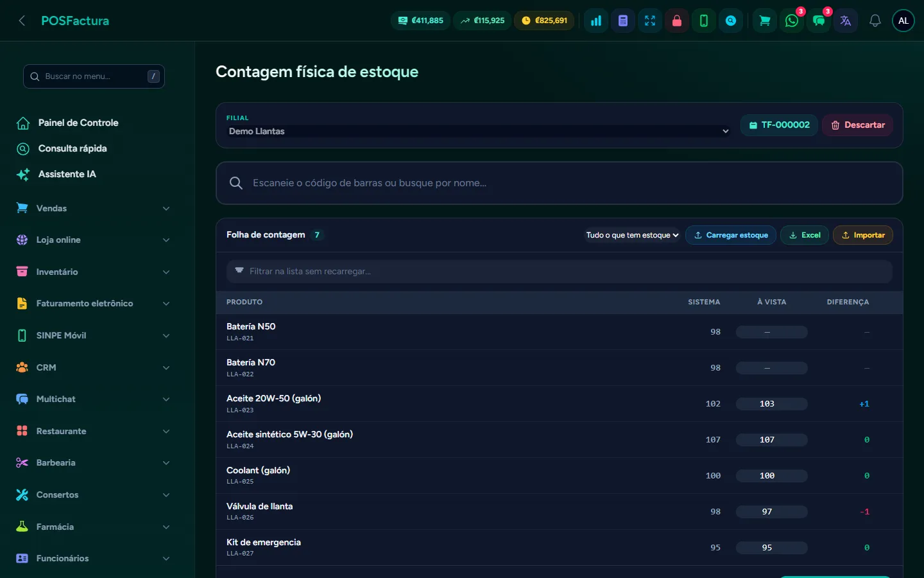924x578 pixels.
Task: Open the Filial Demo Llantas dropdown
Action: coord(478,131)
